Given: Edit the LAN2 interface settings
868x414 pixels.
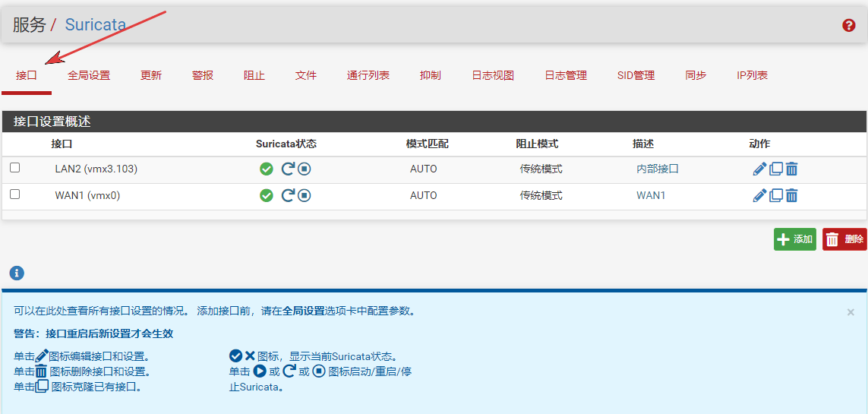Looking at the screenshot, I should [x=759, y=169].
